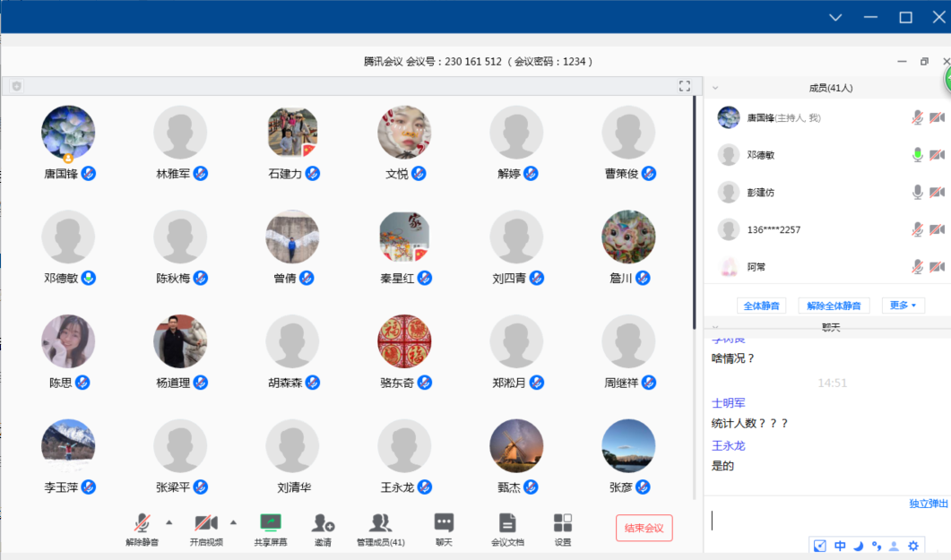Select 陈思's avatar tile
This screenshot has height=560, width=951.
68,341
